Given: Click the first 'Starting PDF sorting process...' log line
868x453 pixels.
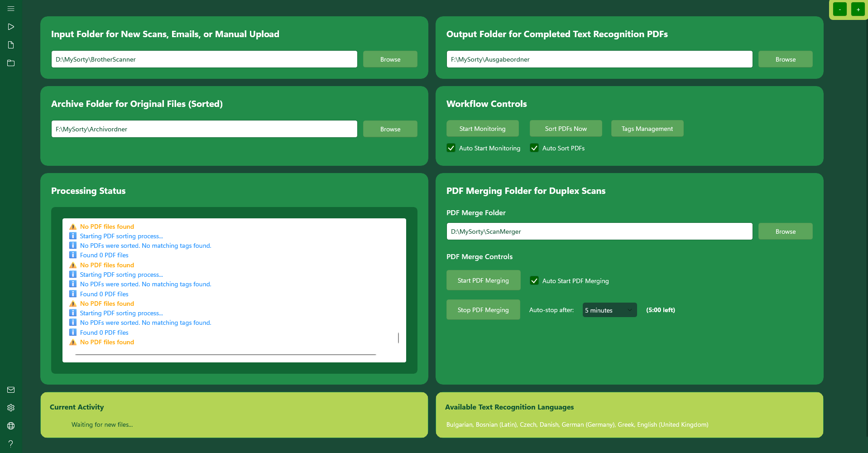Looking at the screenshot, I should (x=121, y=236).
